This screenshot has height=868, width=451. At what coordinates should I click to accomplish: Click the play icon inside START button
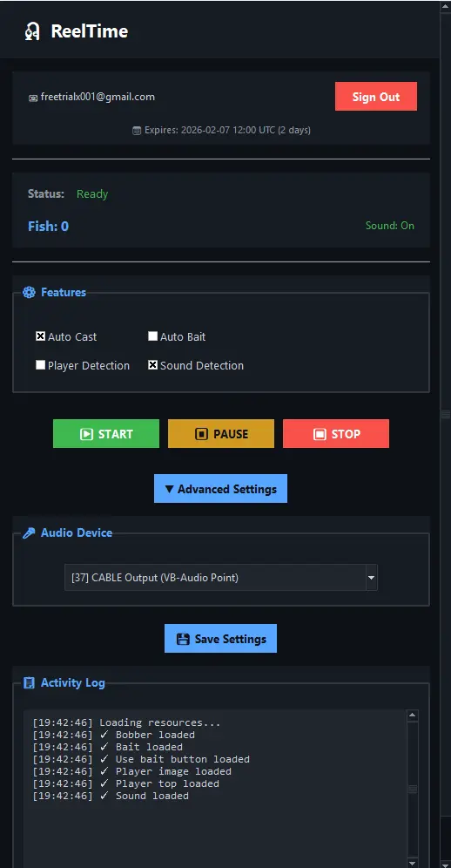(x=86, y=434)
